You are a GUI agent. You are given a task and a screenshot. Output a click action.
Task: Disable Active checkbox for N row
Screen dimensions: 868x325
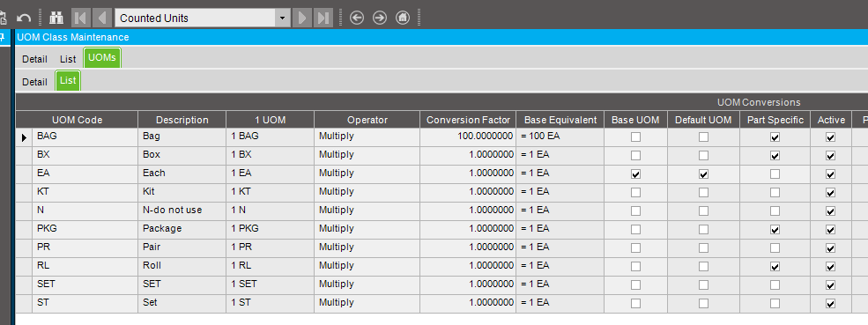pos(830,211)
